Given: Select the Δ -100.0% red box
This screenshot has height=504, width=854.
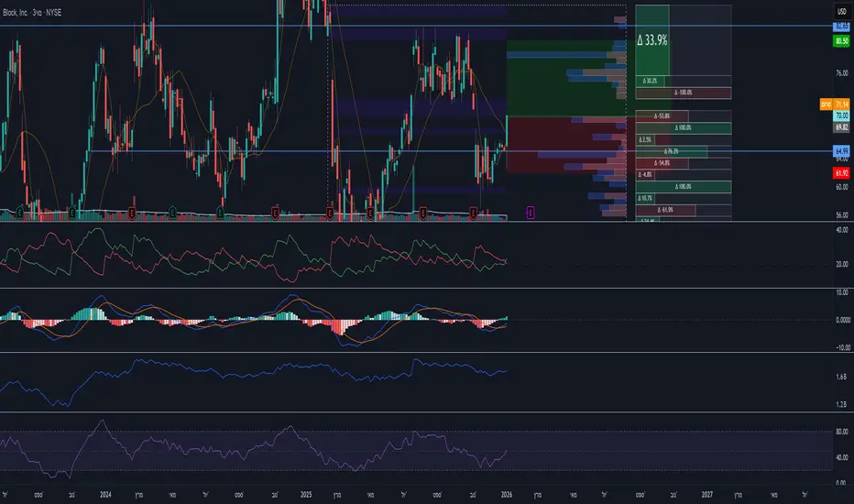Looking at the screenshot, I should click(x=683, y=93).
